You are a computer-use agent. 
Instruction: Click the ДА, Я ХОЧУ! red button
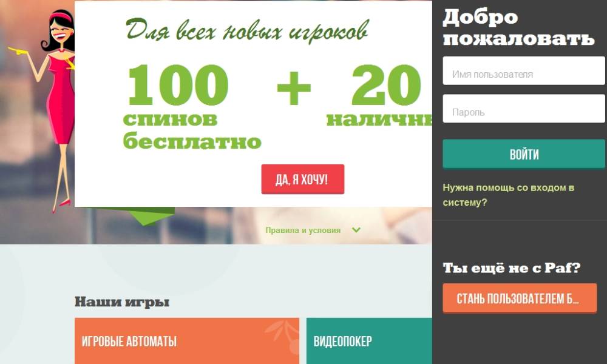(303, 179)
